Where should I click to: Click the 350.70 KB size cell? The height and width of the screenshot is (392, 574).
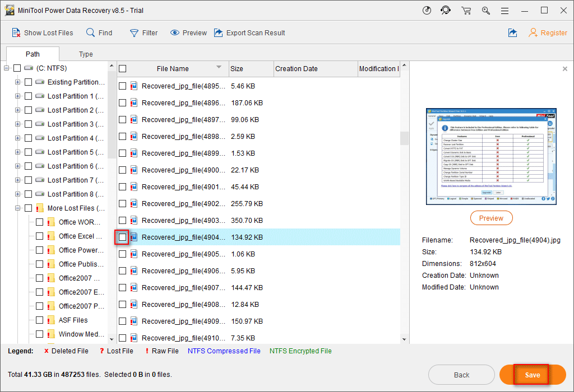pos(247,221)
